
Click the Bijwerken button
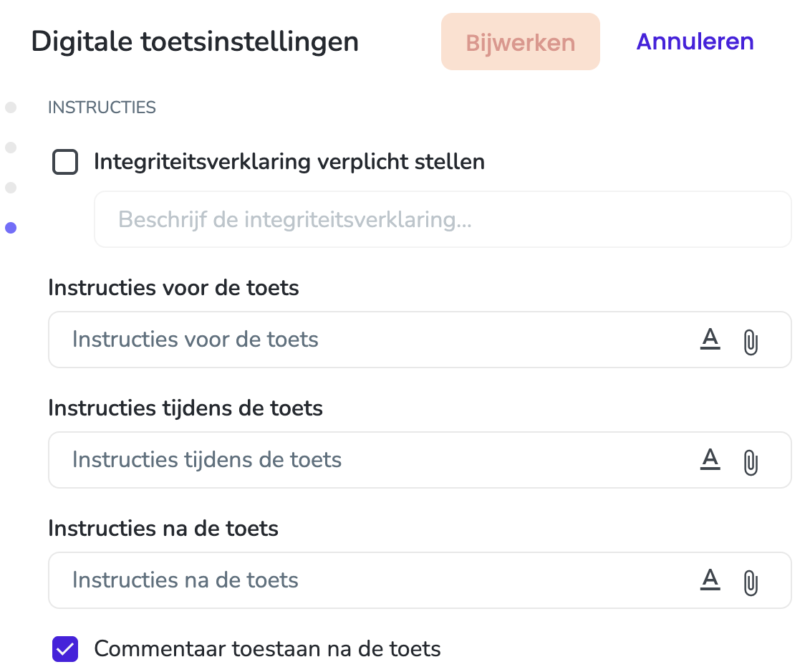(520, 42)
